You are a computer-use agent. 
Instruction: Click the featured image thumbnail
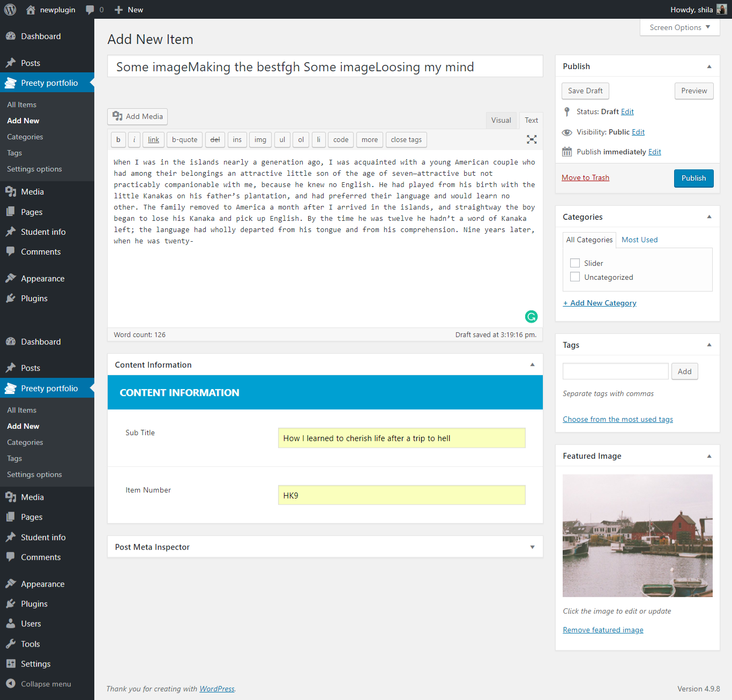(x=638, y=535)
